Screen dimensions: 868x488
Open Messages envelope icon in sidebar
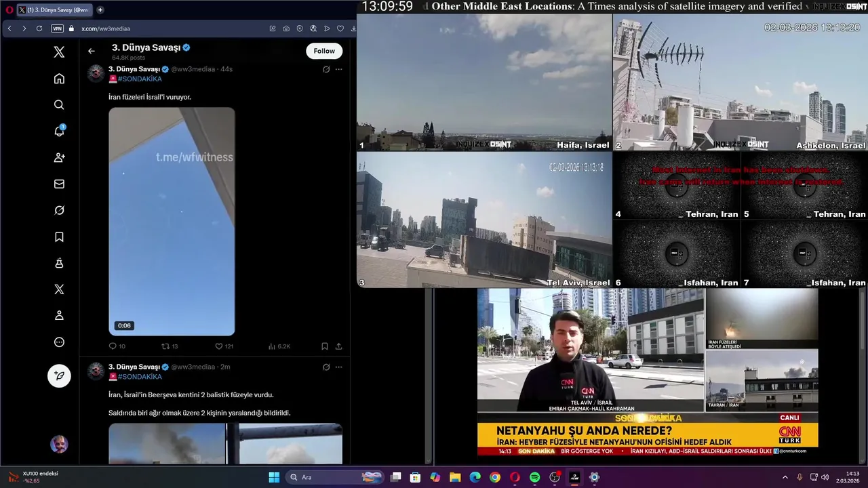click(59, 184)
